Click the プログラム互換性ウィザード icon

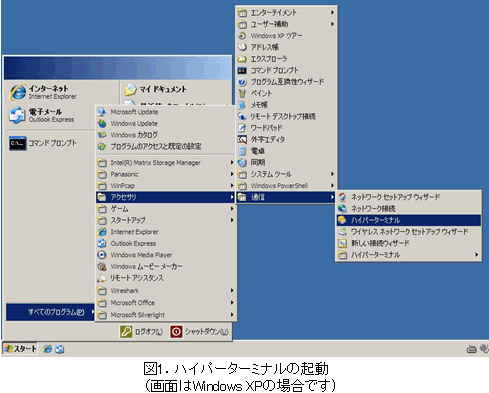pyautogui.click(x=242, y=82)
